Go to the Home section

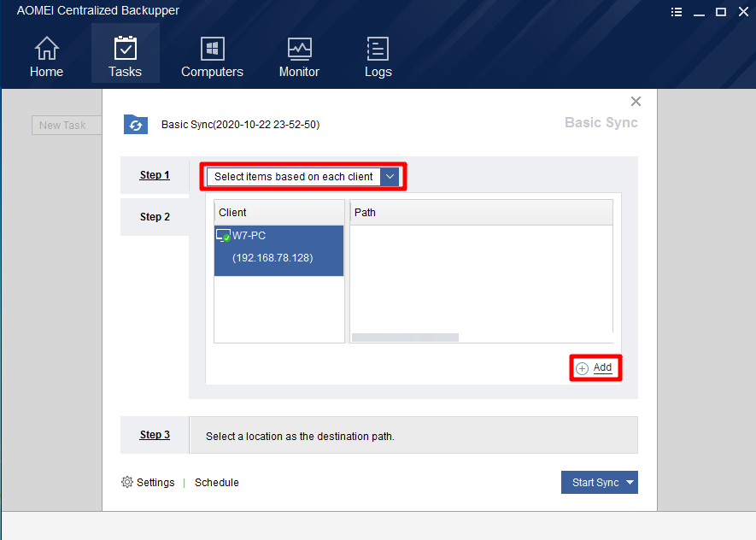pyautogui.click(x=46, y=57)
